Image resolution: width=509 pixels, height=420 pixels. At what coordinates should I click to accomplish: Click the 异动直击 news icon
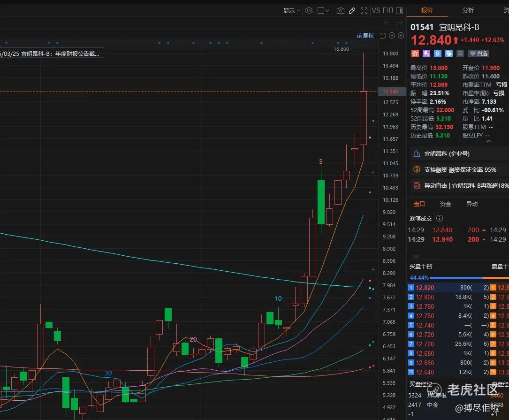[417, 185]
